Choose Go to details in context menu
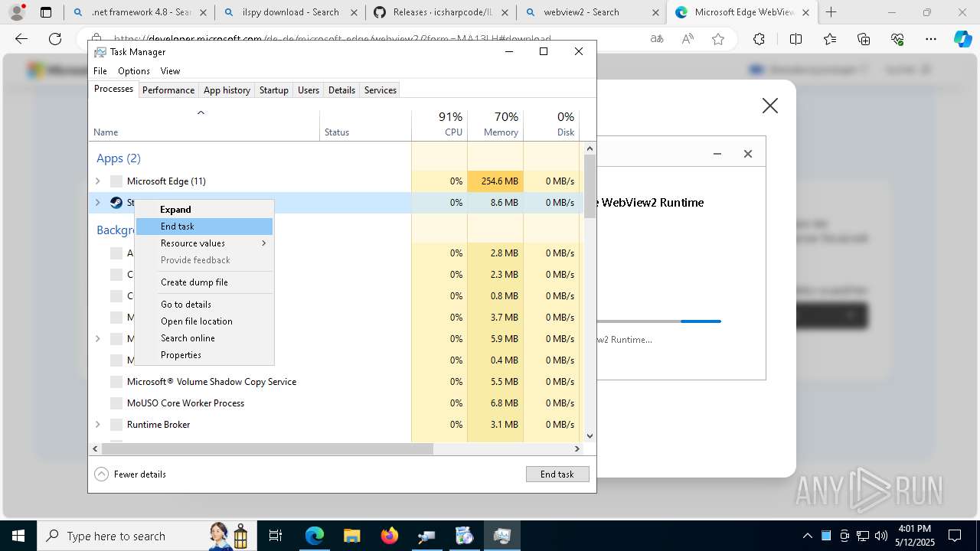This screenshot has width=980, height=551. point(204,305)
